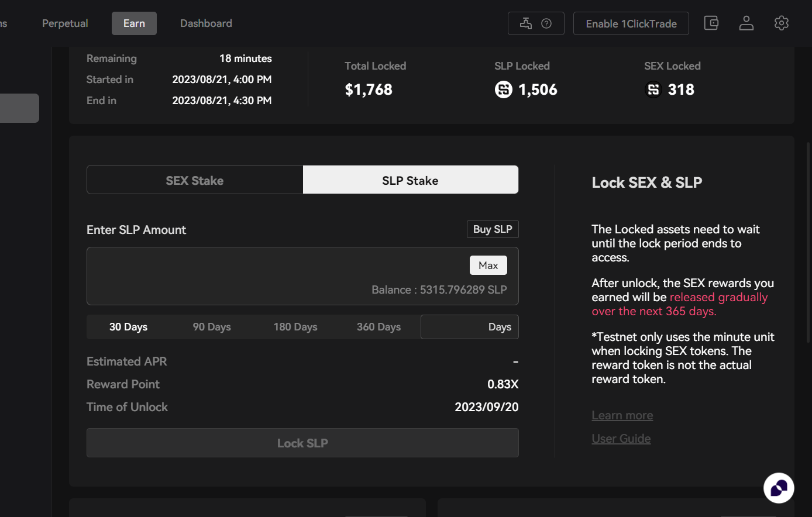812x517 pixels.
Task: Click the Max amount button
Action: coord(488,266)
